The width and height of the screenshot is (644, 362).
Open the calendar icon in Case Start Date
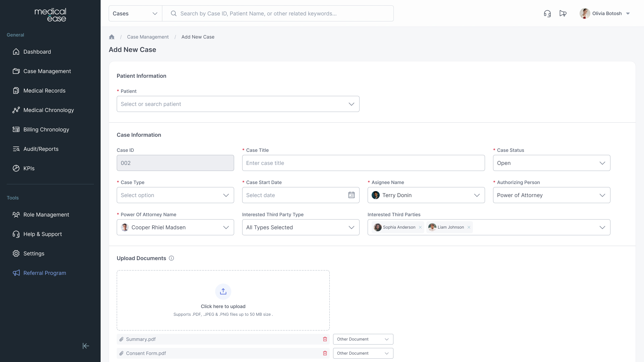click(x=351, y=195)
